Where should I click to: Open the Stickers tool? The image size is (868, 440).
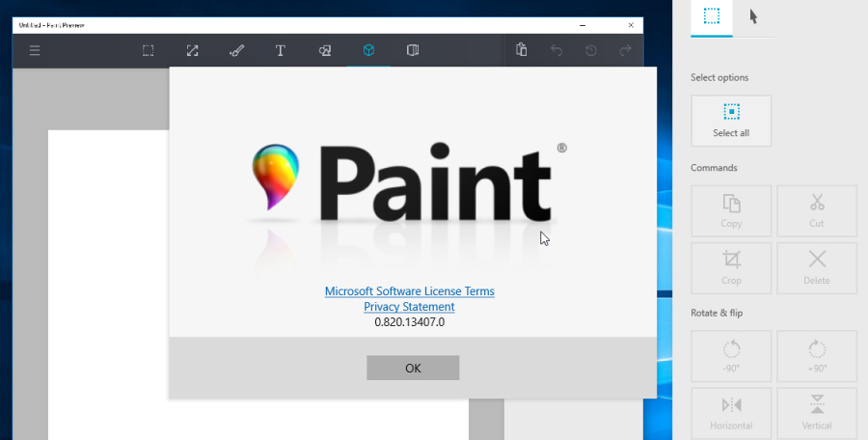click(x=325, y=50)
